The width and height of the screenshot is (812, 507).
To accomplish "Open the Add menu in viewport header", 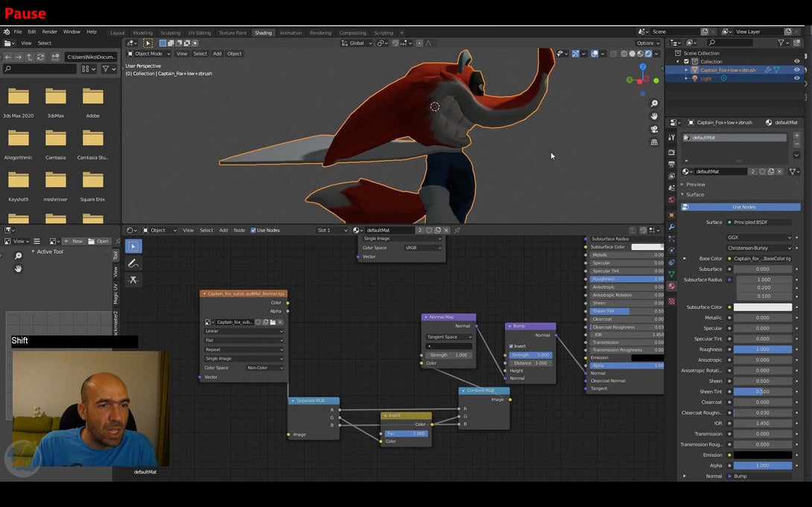I will pos(217,54).
